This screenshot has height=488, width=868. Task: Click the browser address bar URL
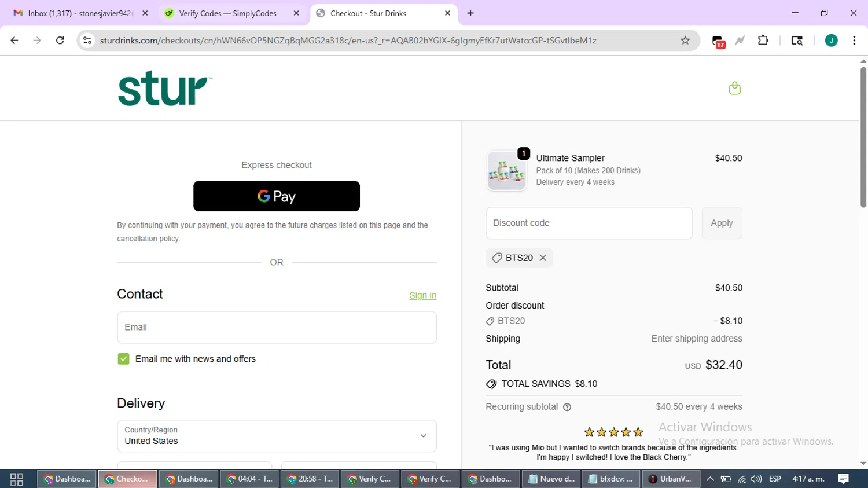[x=348, y=41]
